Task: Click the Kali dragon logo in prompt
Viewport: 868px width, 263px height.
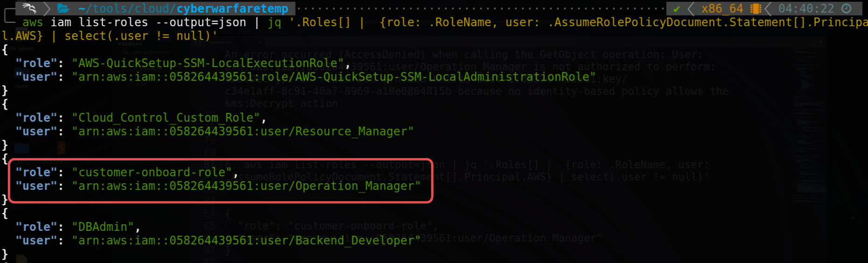Action: pos(29,8)
